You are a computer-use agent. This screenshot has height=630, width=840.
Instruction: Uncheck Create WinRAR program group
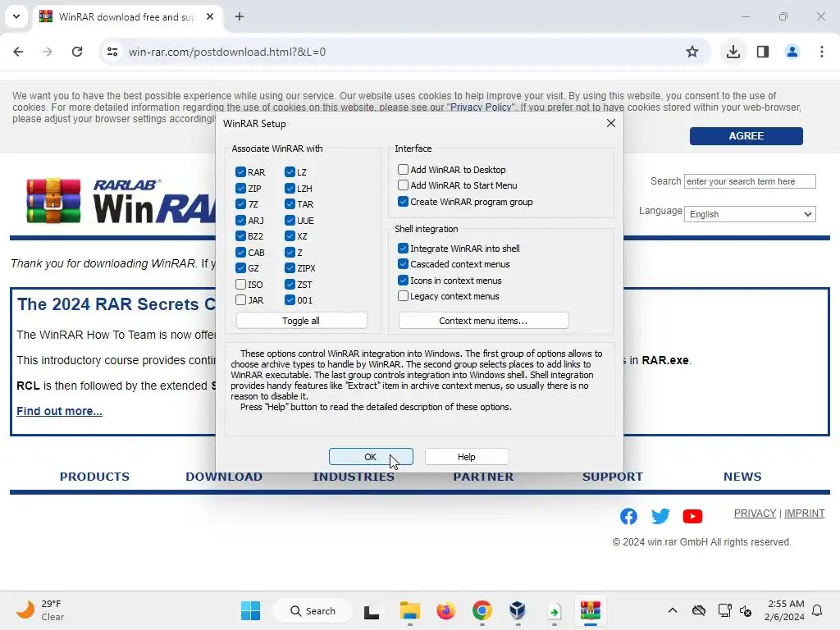pos(403,202)
